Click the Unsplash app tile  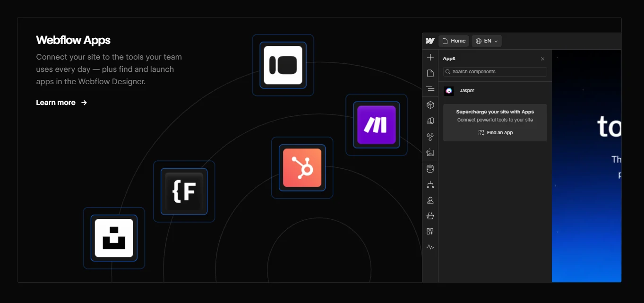(x=114, y=238)
